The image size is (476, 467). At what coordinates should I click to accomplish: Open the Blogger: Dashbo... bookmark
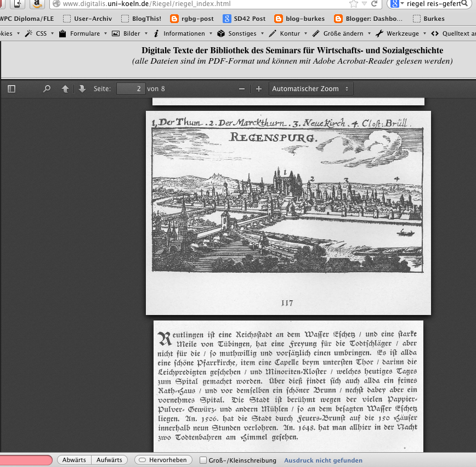368,19
